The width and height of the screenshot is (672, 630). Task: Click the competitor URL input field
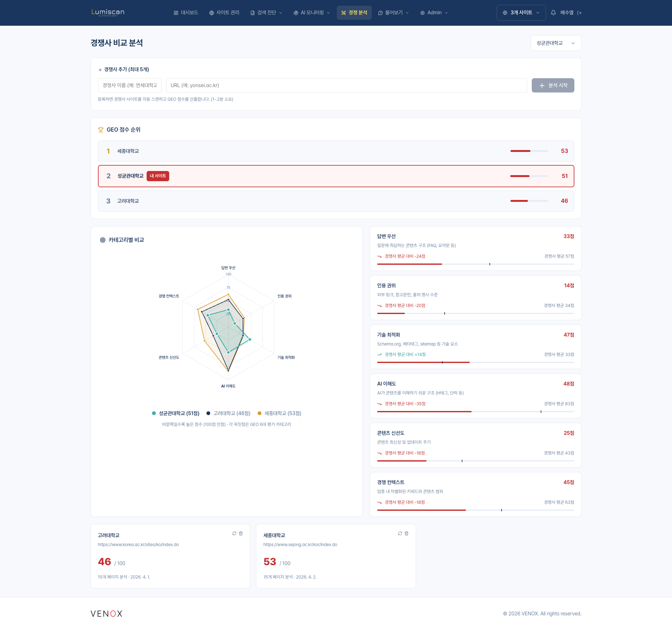[x=346, y=86]
